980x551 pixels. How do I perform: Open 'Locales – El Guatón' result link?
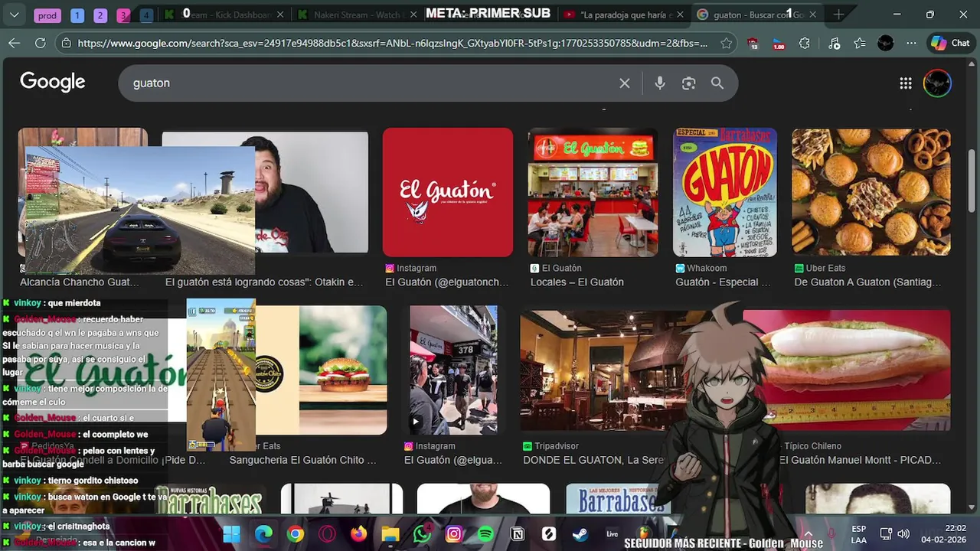577,282
